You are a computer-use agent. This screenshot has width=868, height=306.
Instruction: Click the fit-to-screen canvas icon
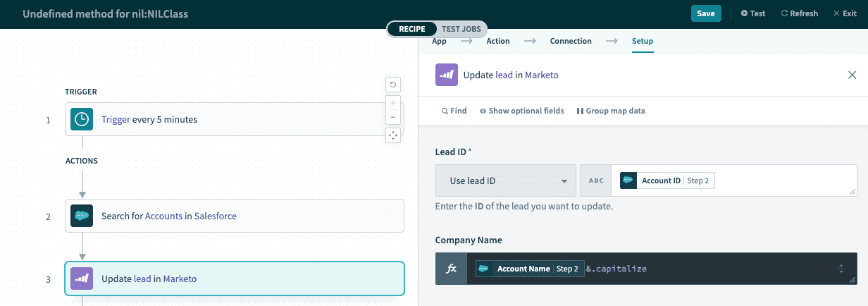click(x=393, y=135)
